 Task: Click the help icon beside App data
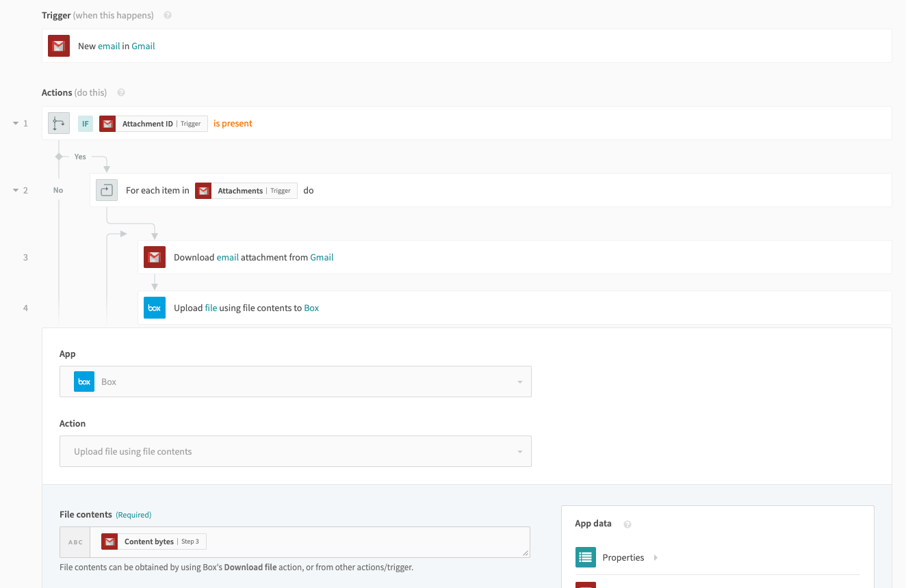tap(627, 524)
